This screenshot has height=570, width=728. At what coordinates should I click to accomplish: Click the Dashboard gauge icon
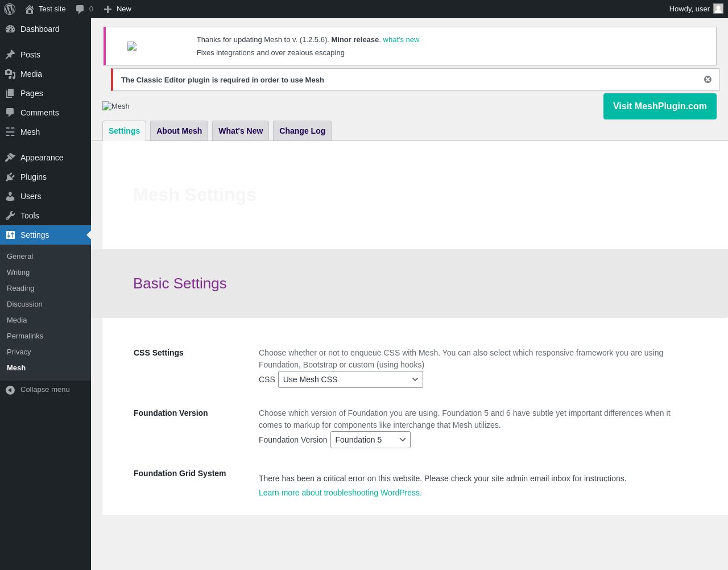[x=10, y=29]
